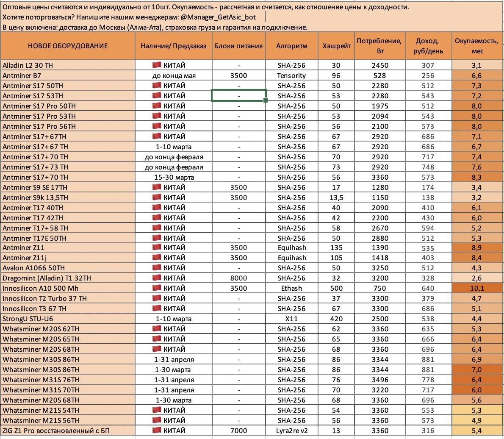Select the 'Antminer Z11' cell
This screenshot has width=504, height=439.
pyautogui.click(x=68, y=247)
